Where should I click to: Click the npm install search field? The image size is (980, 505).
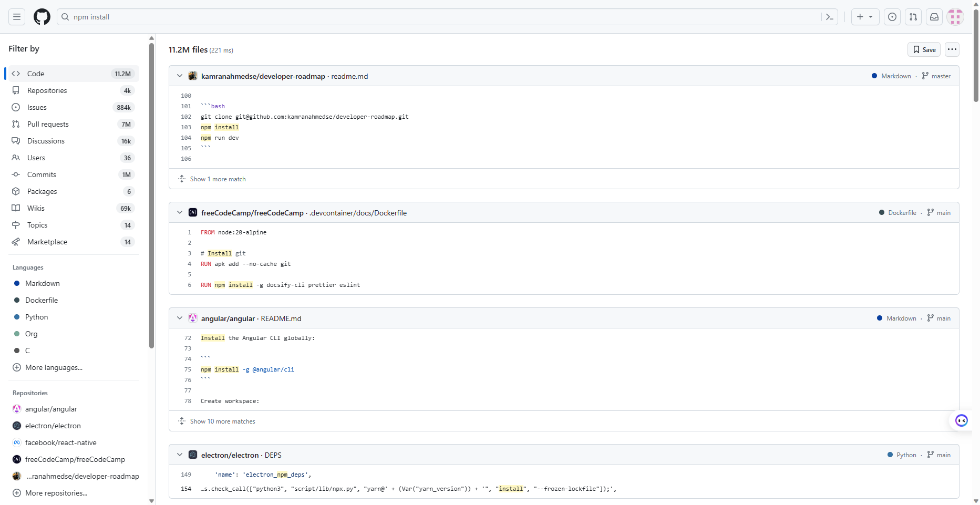[x=441, y=17]
